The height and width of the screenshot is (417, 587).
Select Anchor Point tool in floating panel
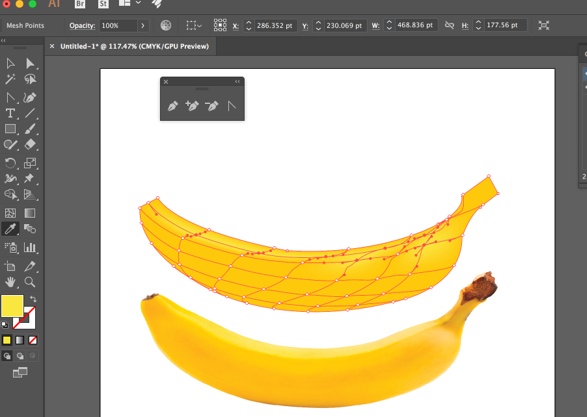pos(231,106)
